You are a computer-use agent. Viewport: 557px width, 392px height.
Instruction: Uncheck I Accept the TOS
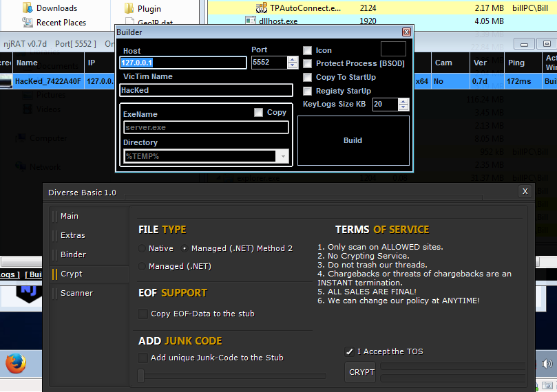349,351
